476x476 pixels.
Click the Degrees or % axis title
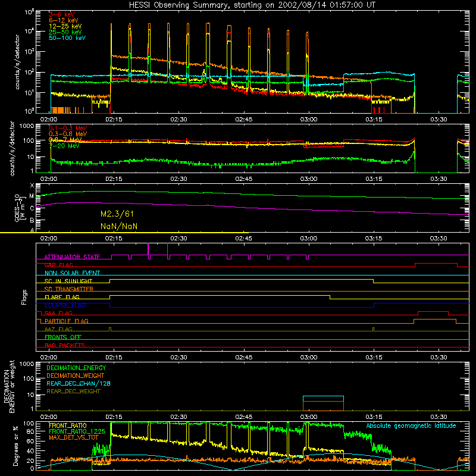point(16,446)
